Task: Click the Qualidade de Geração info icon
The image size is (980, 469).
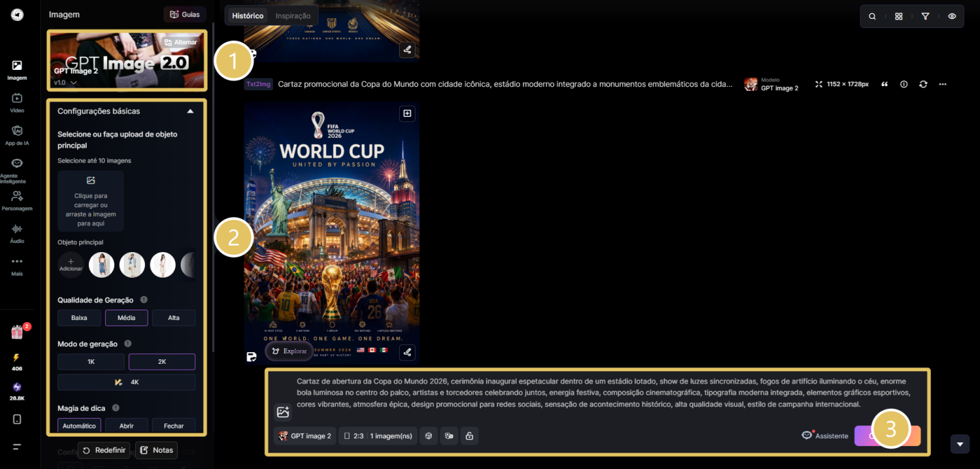Action: point(144,300)
